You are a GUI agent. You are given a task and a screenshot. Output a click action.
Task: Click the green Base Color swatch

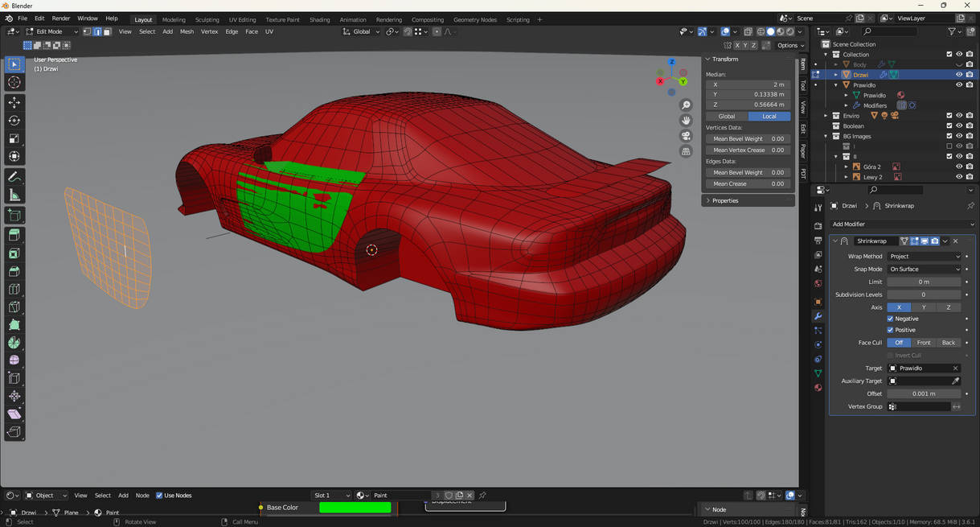[x=355, y=508]
